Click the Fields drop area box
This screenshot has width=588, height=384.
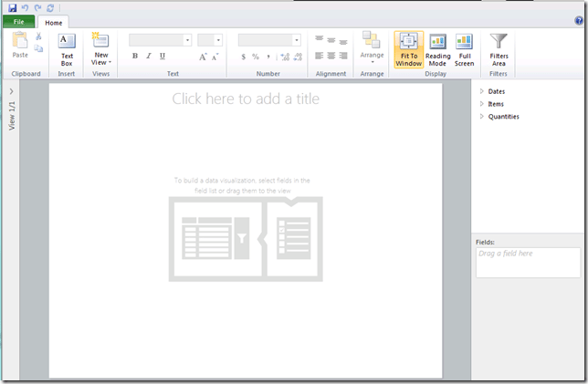point(528,262)
